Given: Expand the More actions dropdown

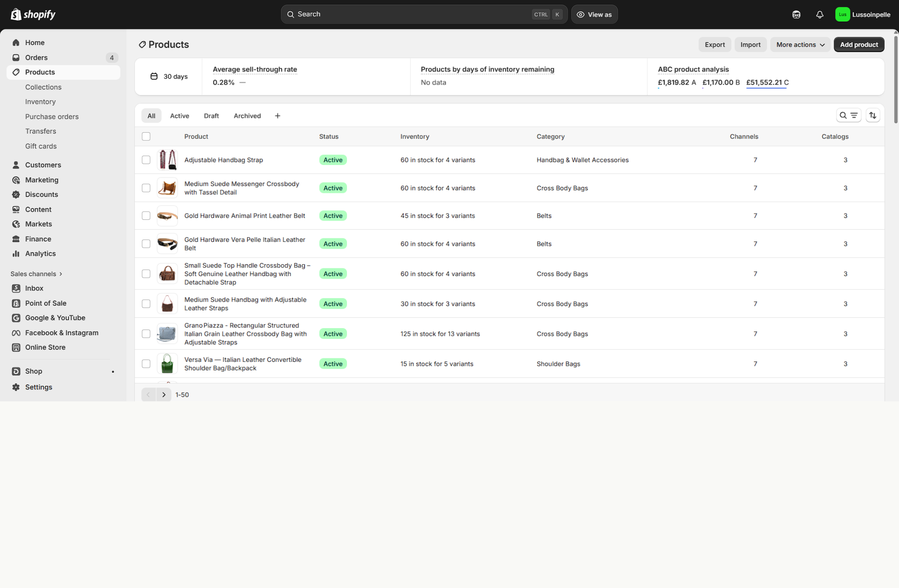Looking at the screenshot, I should 800,45.
